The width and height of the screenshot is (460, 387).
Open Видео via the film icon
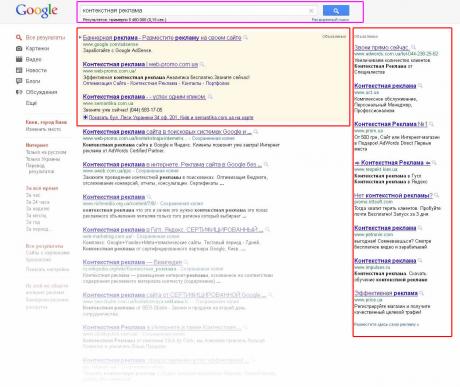point(19,59)
